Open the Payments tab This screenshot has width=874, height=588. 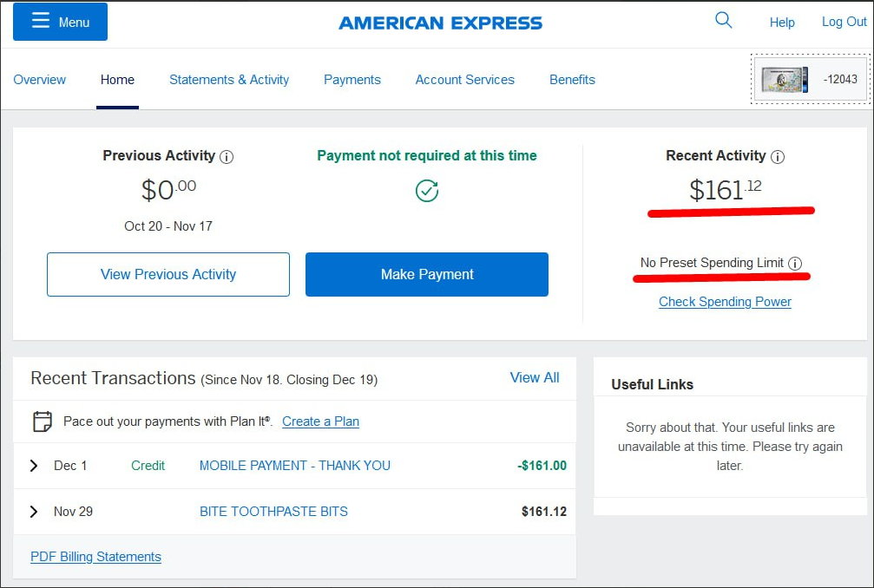point(352,80)
